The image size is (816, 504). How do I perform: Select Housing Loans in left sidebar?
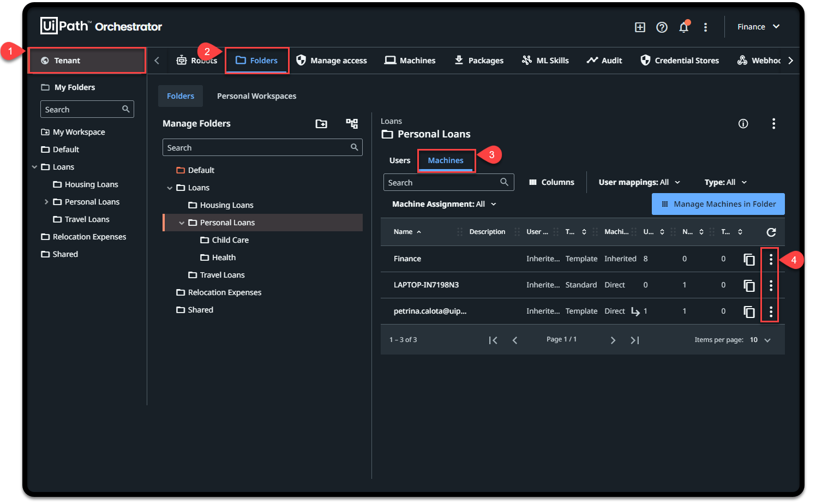coord(86,184)
